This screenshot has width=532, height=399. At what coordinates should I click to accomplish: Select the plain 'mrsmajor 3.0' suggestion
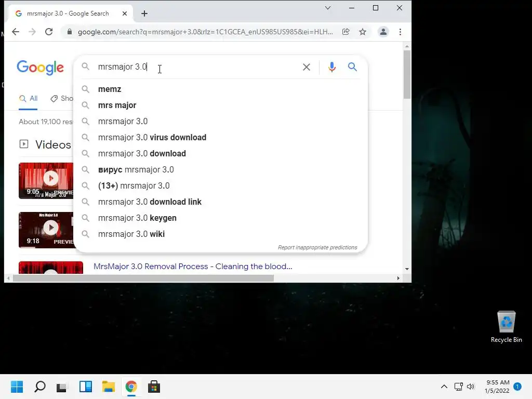pos(220,122)
